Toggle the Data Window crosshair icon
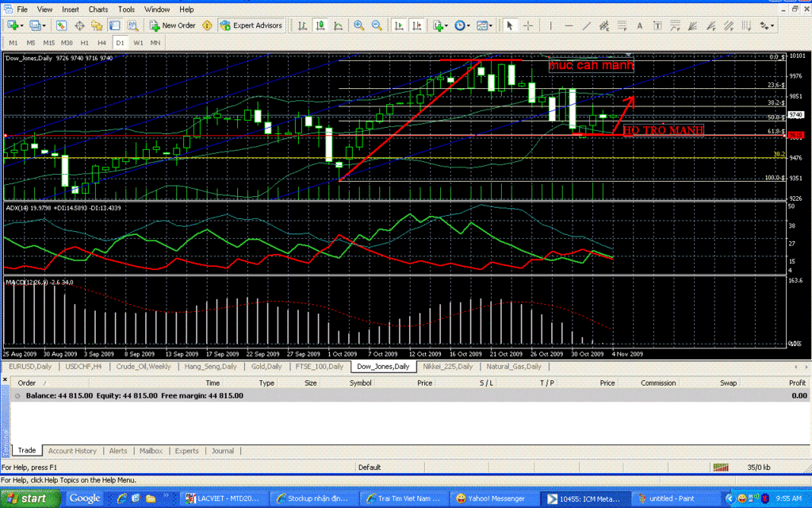812x508 pixels. [x=79, y=25]
